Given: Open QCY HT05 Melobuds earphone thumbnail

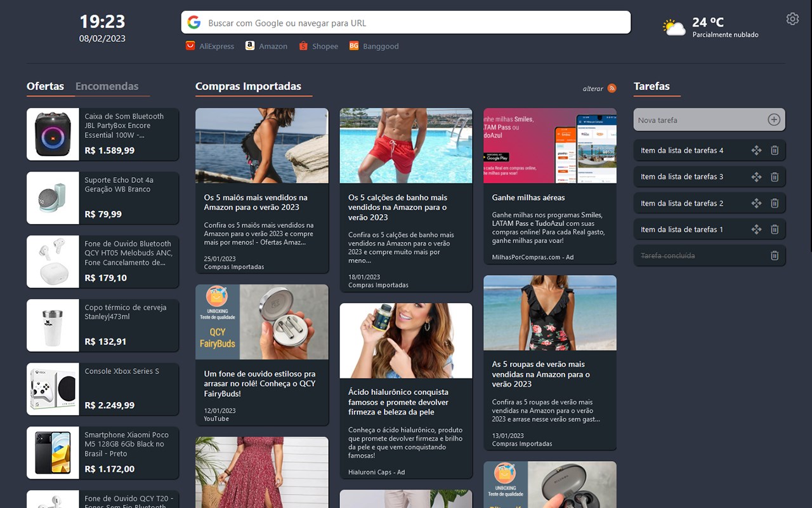Looking at the screenshot, I should click(x=53, y=262).
